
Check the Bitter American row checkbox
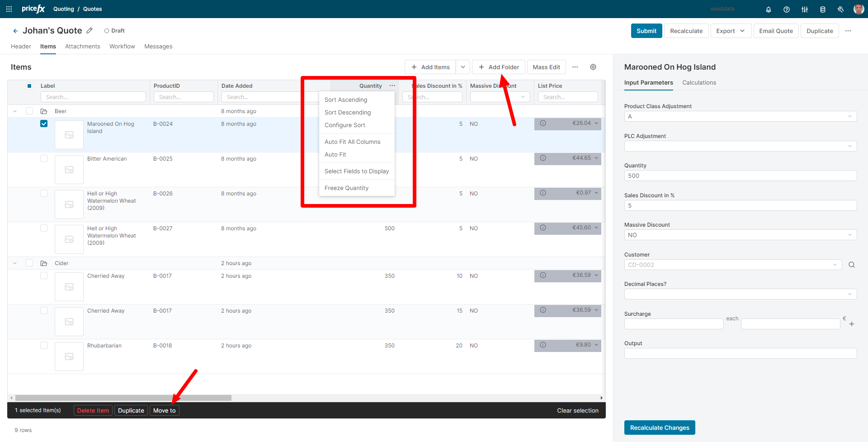44,159
